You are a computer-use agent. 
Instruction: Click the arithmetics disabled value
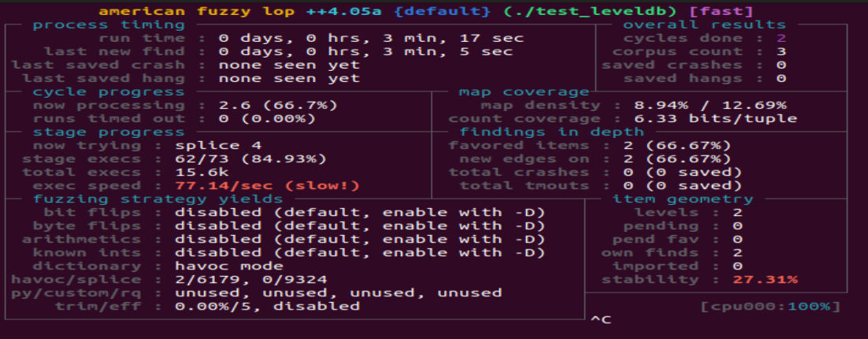coord(361,240)
